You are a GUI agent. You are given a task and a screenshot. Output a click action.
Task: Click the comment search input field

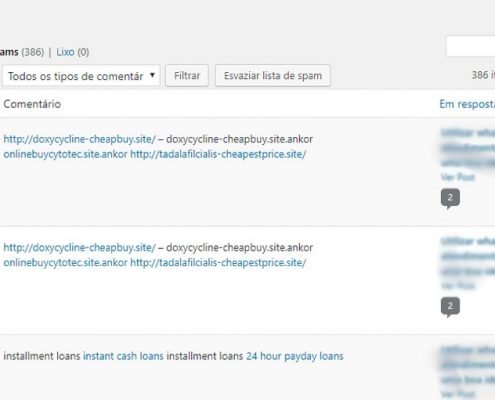[470, 46]
